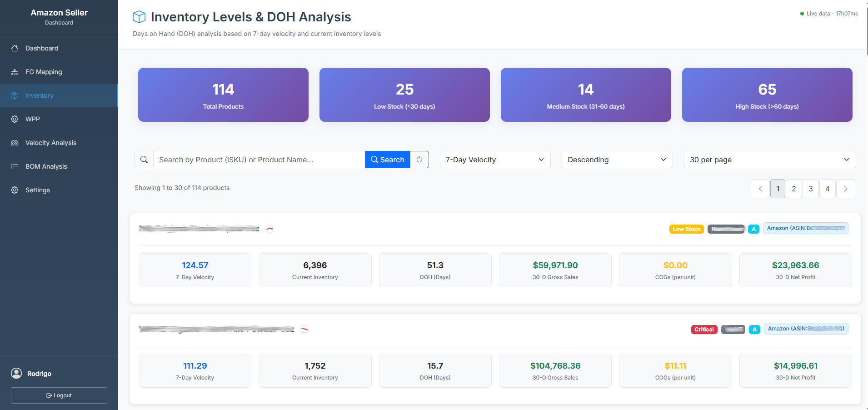Viewport: 868px width, 410px height.
Task: Go to next page using right chevron
Action: 845,188
